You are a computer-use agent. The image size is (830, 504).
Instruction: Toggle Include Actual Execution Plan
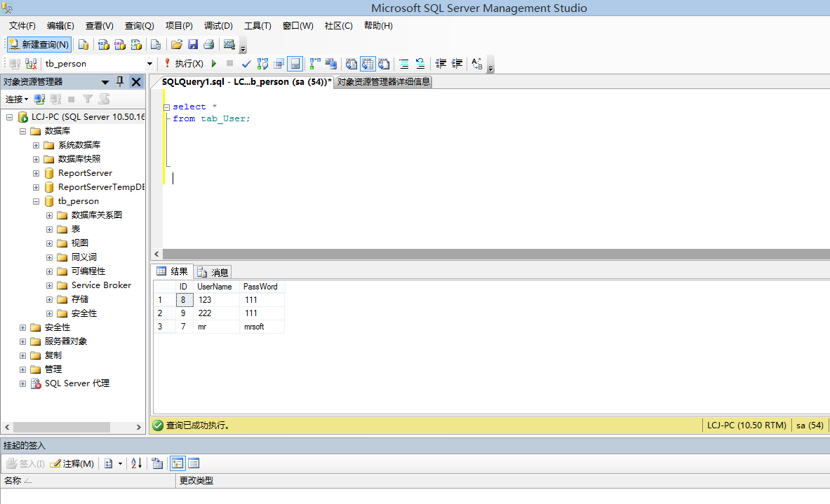(x=315, y=64)
